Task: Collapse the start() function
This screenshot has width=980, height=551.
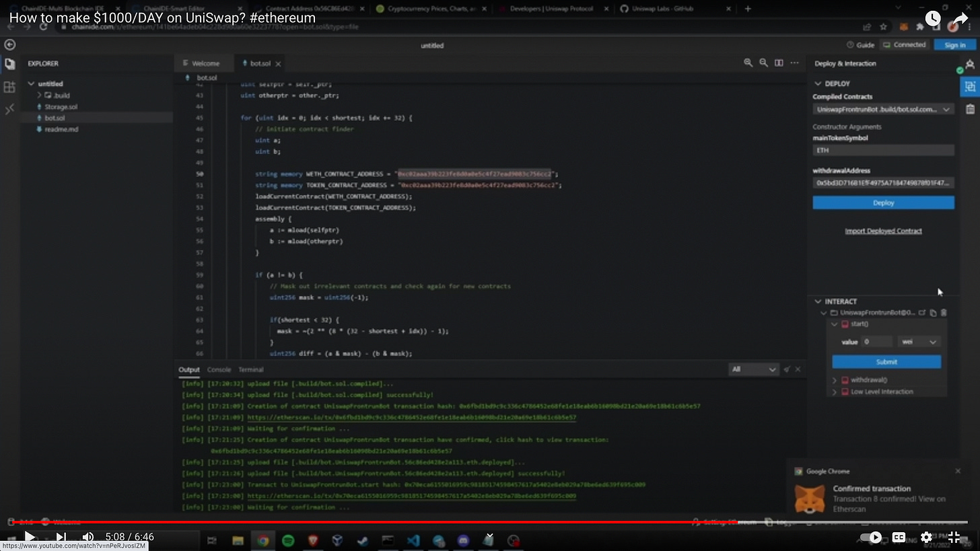Action: click(x=835, y=324)
